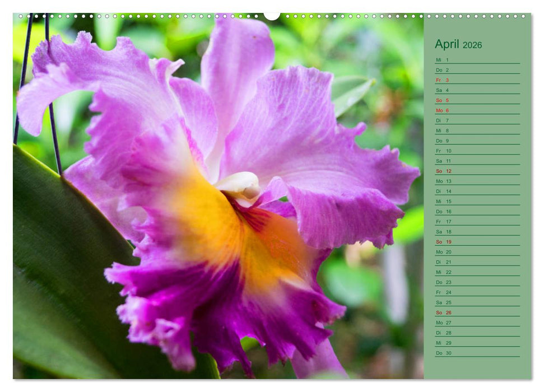
Task: Click the Monday 6 date line
Action: (x=476, y=110)
